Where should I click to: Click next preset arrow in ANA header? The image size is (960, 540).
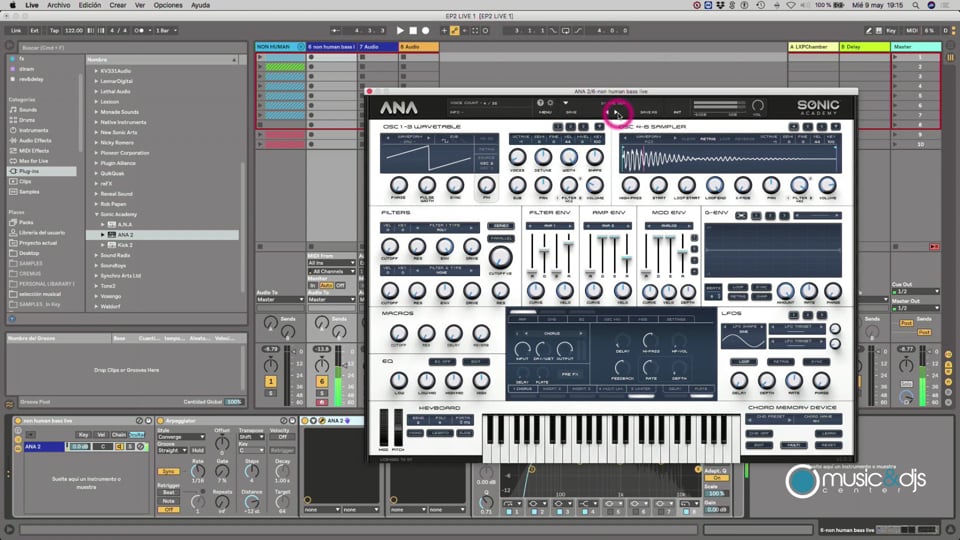(617, 113)
